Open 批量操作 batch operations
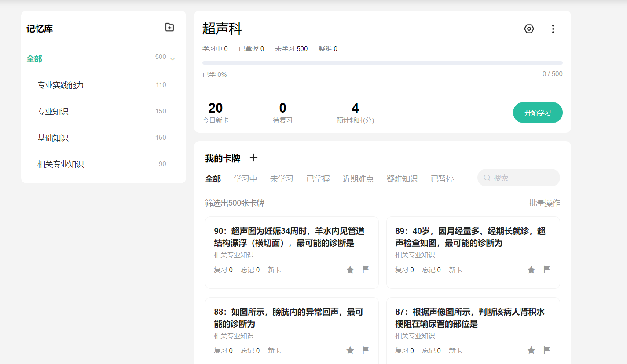The image size is (627, 364). coord(544,203)
